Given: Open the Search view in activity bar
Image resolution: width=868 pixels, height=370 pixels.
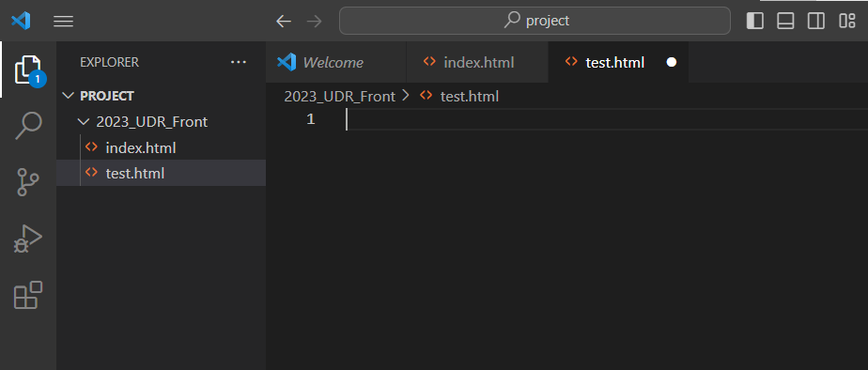Looking at the screenshot, I should pos(28,126).
